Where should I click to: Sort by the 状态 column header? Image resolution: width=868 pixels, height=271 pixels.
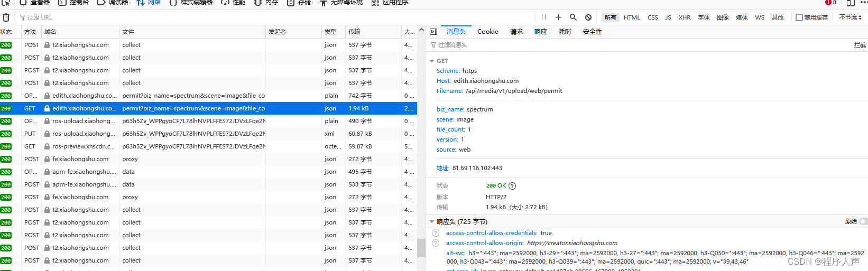click(x=11, y=32)
